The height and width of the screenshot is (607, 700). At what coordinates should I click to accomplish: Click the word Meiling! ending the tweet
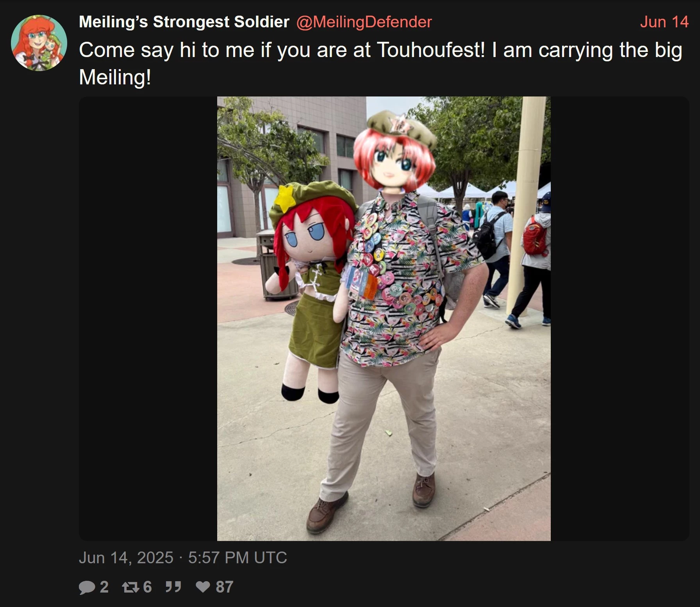[115, 77]
